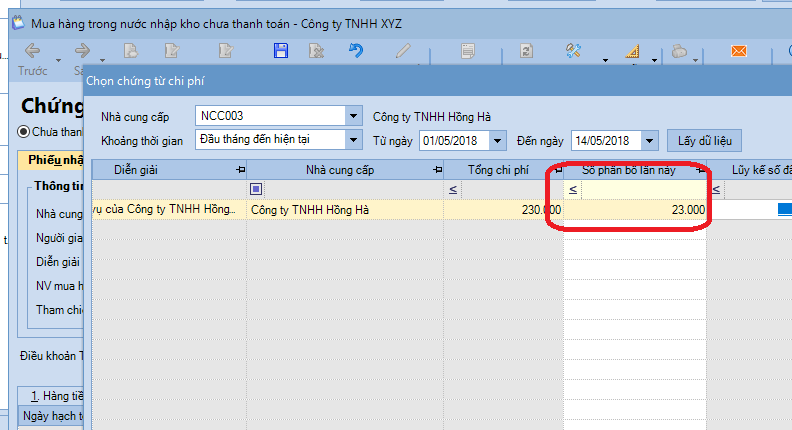
Task: Click the refresh document icon in toolbar
Action: coord(525,51)
